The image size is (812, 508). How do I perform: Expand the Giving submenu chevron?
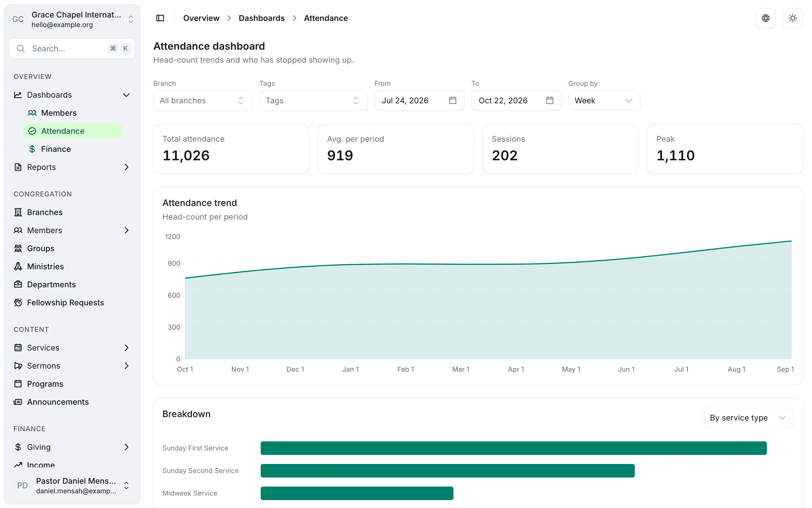(127, 447)
